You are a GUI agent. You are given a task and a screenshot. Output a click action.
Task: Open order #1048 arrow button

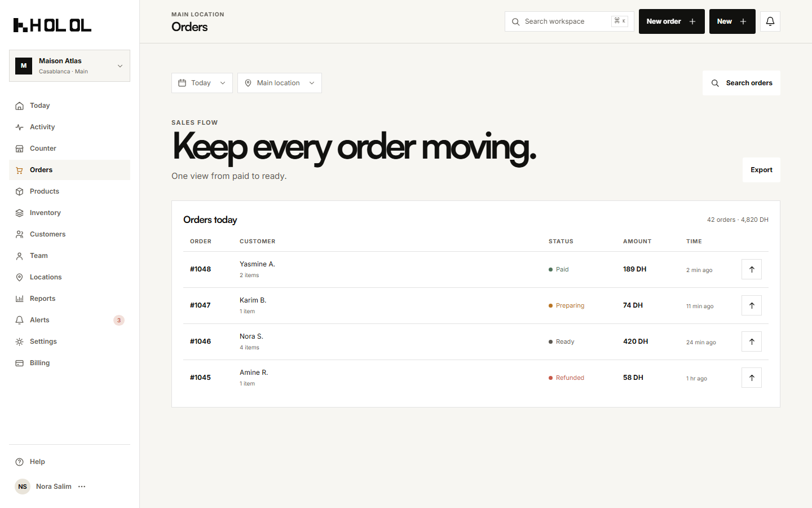point(752,269)
